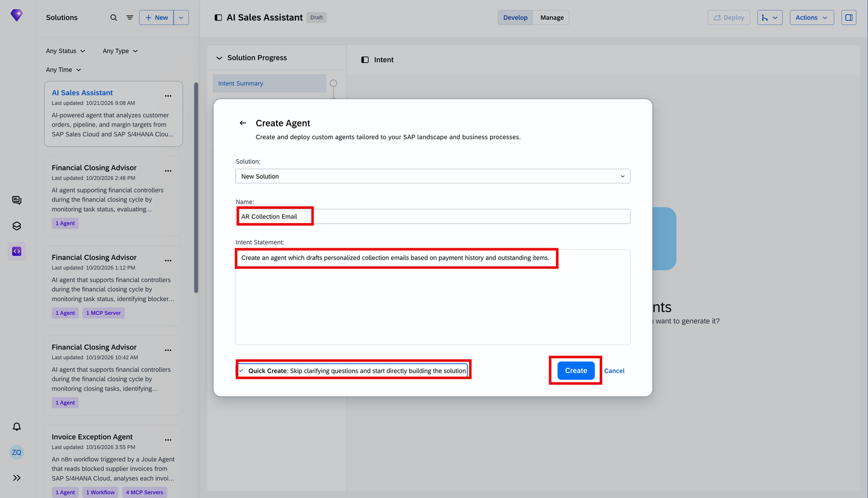Click the Draft status badge

point(316,17)
